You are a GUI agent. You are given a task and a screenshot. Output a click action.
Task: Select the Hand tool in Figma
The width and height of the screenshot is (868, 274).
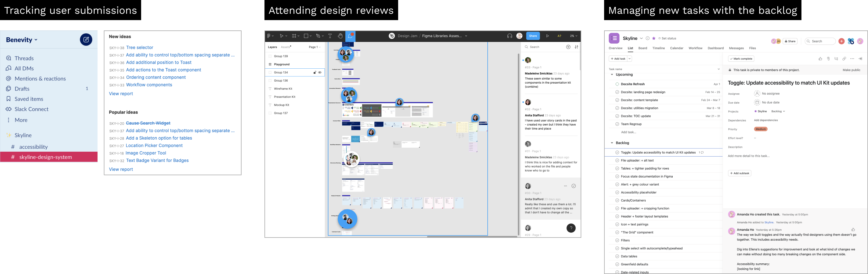(x=340, y=36)
